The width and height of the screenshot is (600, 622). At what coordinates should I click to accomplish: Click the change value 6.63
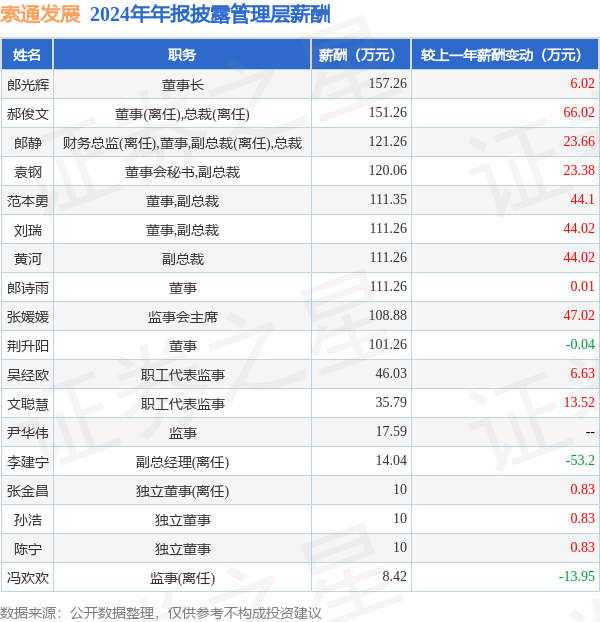[x=583, y=373]
